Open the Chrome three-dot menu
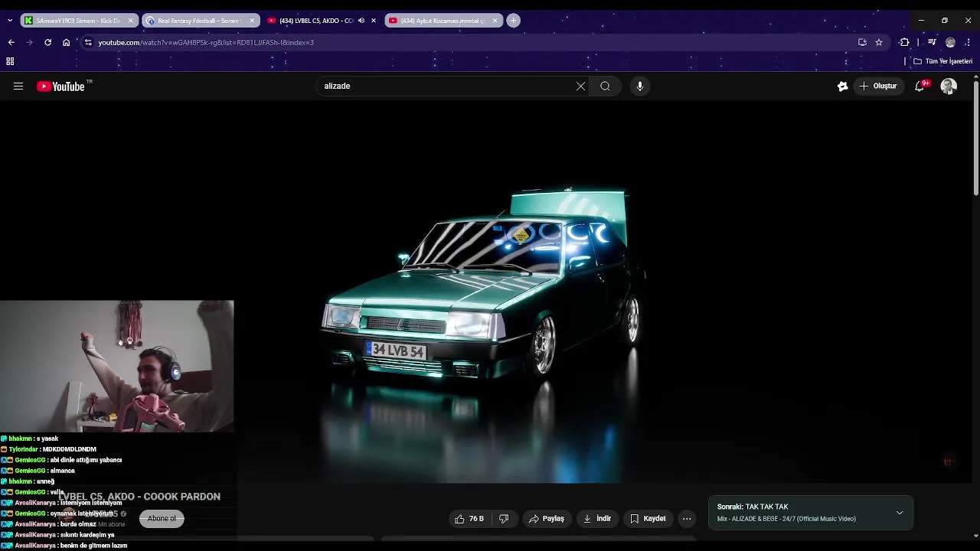The image size is (980, 551). point(969,42)
